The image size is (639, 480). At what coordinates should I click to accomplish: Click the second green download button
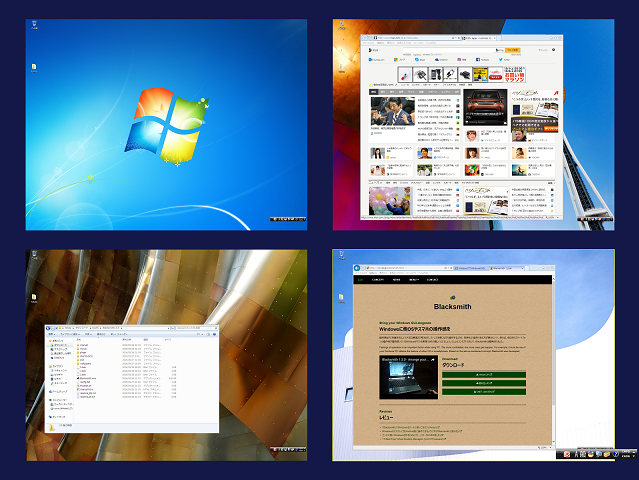(484, 383)
